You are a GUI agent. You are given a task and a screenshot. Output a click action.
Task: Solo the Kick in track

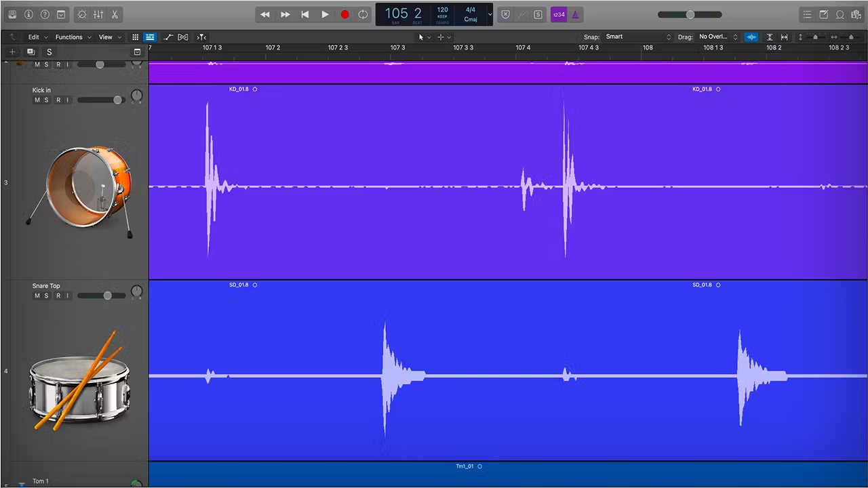click(x=46, y=100)
